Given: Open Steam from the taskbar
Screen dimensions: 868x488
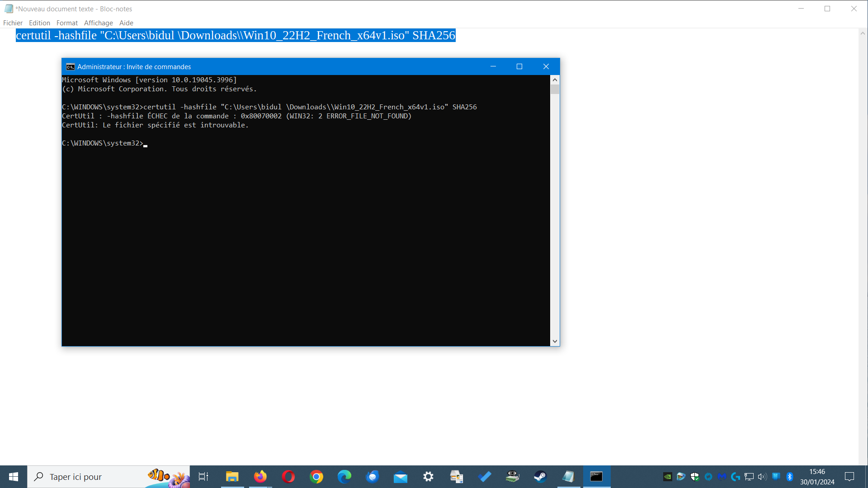Looking at the screenshot, I should tap(540, 477).
